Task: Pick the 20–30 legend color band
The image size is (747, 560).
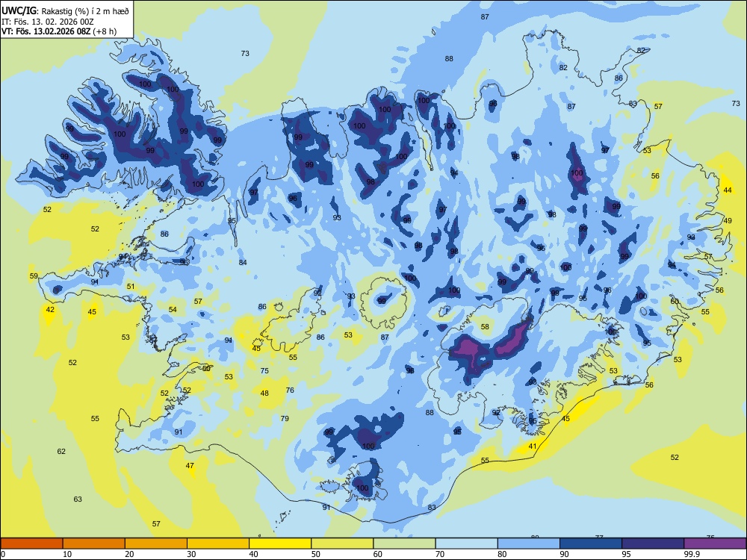Action: [156, 544]
